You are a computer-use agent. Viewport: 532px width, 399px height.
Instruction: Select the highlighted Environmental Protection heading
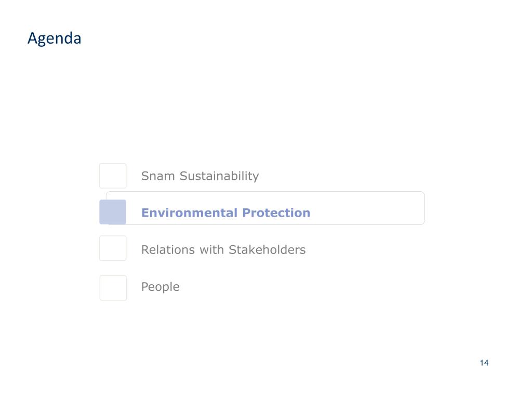225,212
